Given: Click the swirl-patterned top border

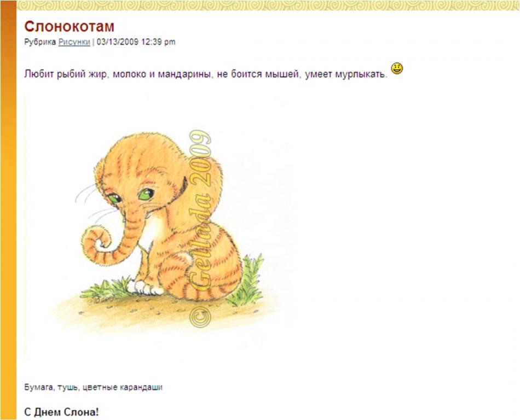Looking at the screenshot, I should point(268,5).
